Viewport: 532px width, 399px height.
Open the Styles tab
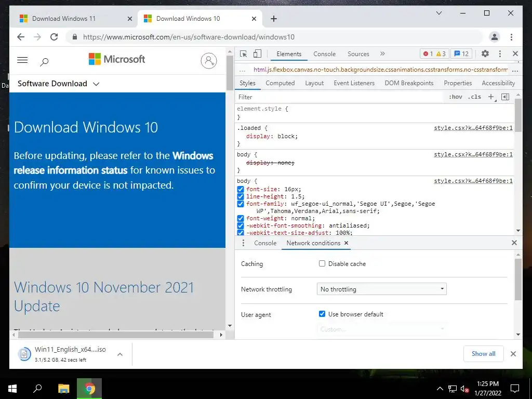pyautogui.click(x=247, y=83)
